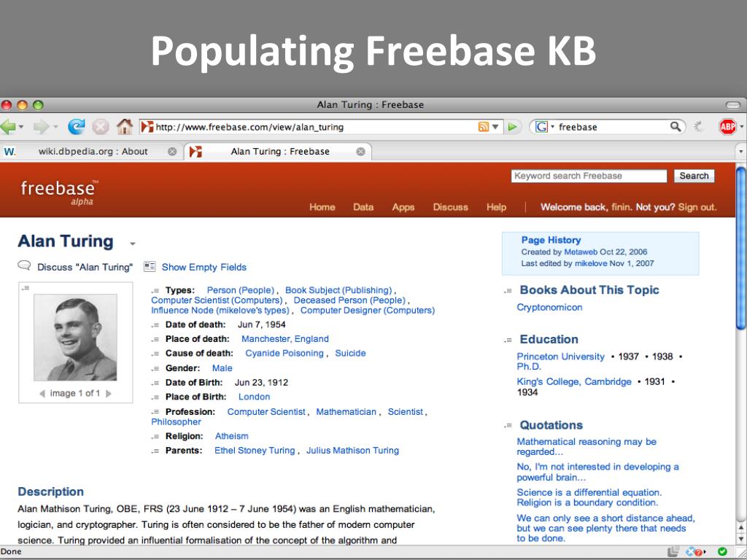Click the browser Forward arrow button

[x=41, y=127]
